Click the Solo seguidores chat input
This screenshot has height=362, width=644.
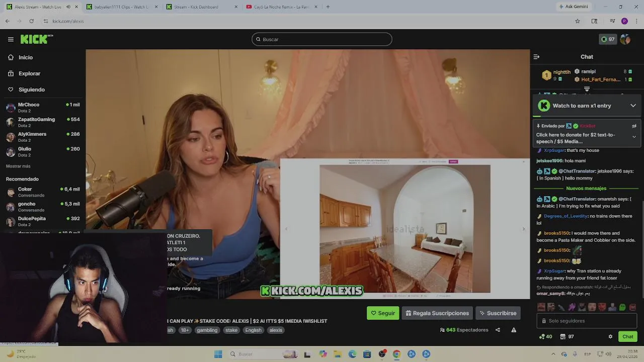(x=587, y=321)
